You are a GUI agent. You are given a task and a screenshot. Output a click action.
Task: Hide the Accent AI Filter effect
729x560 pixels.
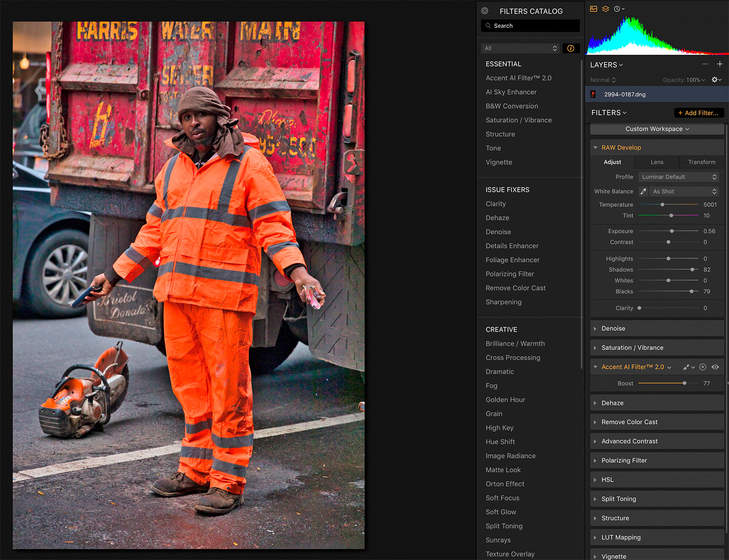715,367
